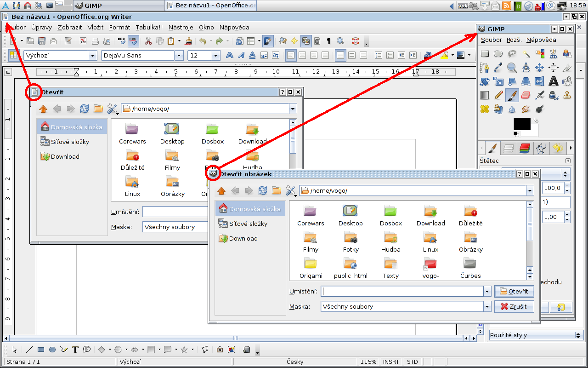The width and height of the screenshot is (588, 368).
Task: Open the Úpravy menu in Writer
Action: pos(41,28)
